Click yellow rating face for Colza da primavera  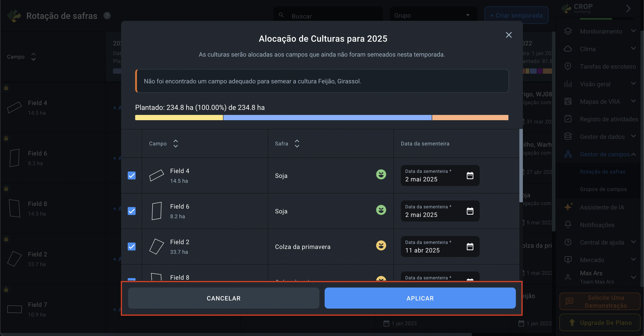point(381,246)
